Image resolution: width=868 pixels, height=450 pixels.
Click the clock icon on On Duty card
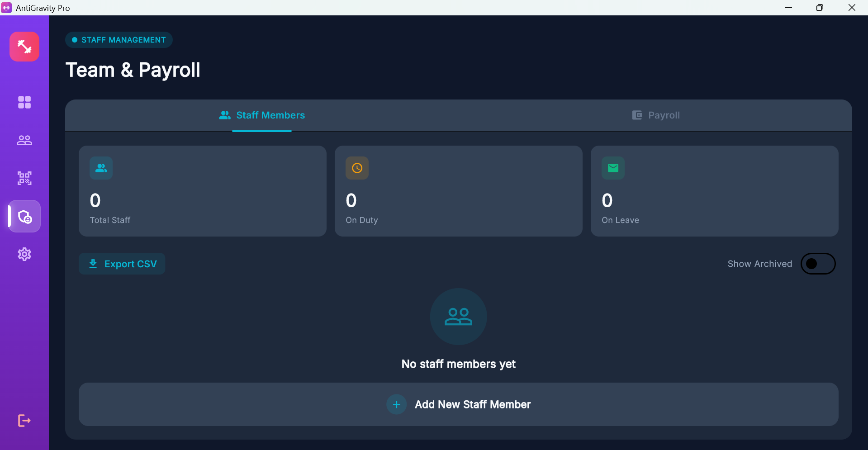tap(357, 168)
